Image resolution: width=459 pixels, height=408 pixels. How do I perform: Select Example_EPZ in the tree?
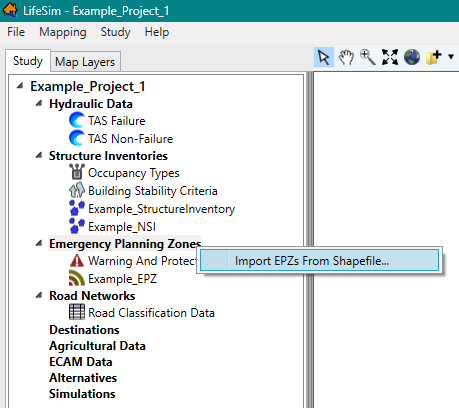pyautogui.click(x=122, y=279)
